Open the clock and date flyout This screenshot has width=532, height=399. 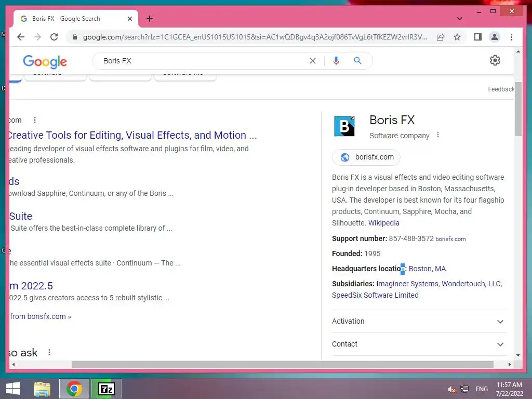pyautogui.click(x=509, y=389)
